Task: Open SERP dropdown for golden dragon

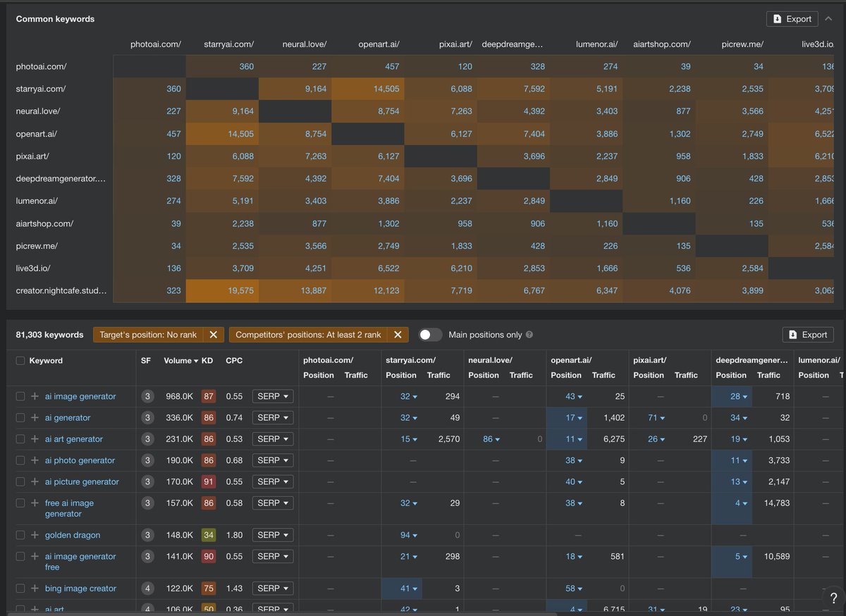Action: click(273, 535)
